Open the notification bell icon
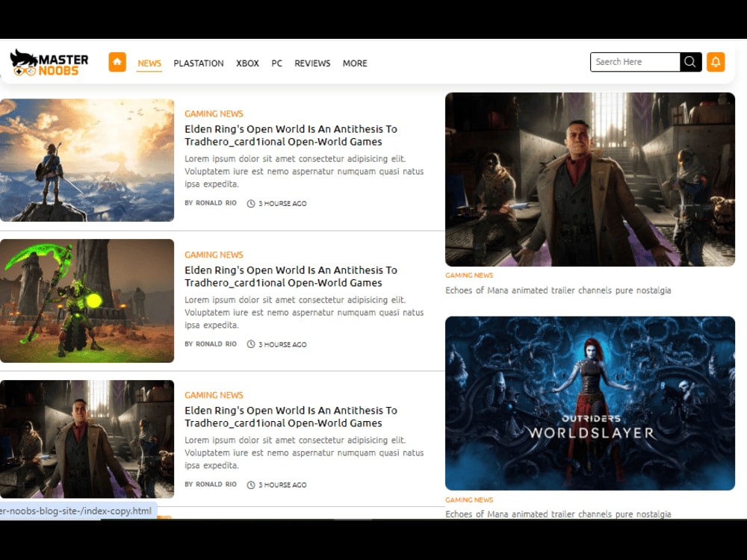Viewport: 747px width, 560px height. [716, 62]
